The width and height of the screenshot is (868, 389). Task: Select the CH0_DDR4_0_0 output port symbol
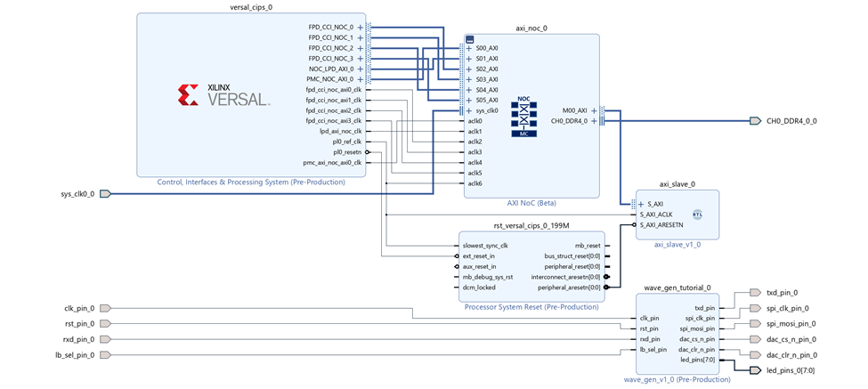tap(755, 121)
